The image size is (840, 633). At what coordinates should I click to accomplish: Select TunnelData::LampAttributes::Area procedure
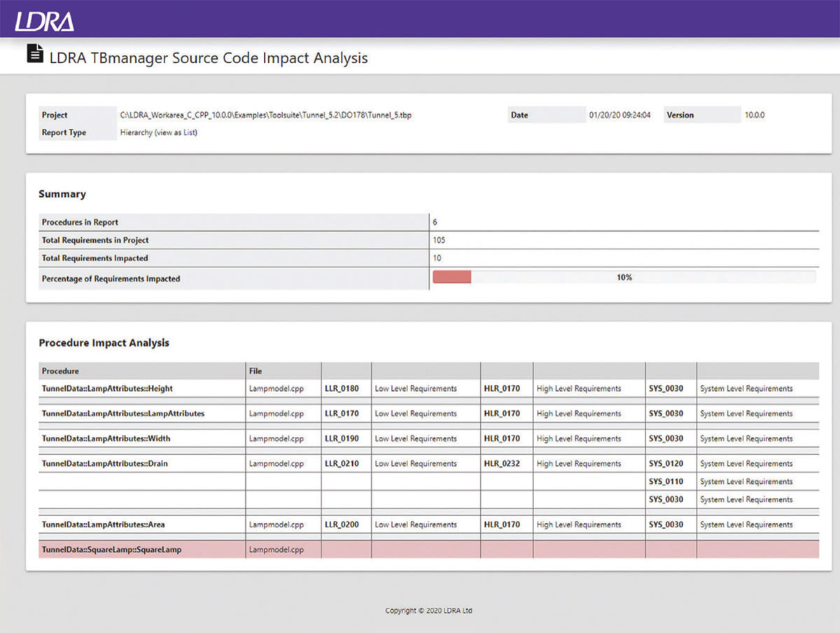[x=104, y=524]
